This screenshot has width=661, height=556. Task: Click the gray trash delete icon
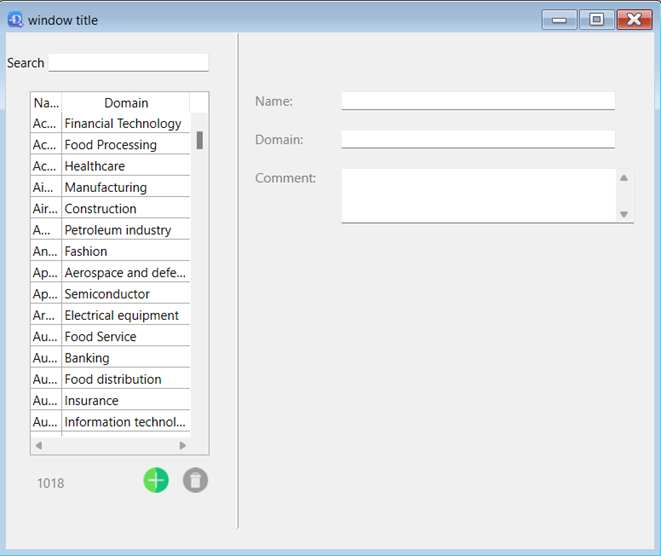click(196, 480)
